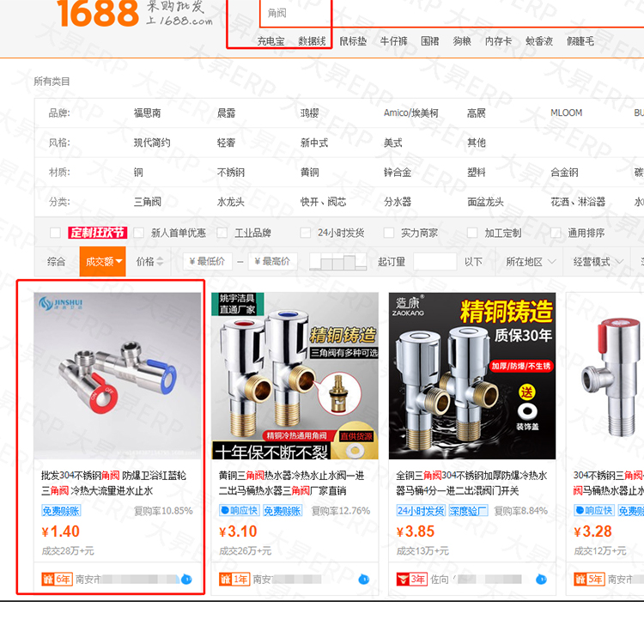Check the 定制狂欢节 checkbox

pos(55,233)
